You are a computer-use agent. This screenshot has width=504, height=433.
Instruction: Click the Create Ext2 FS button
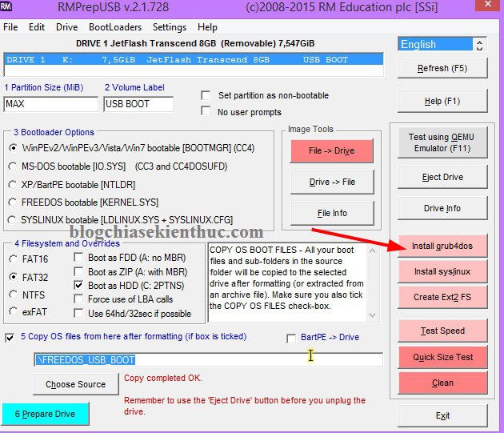(x=442, y=297)
